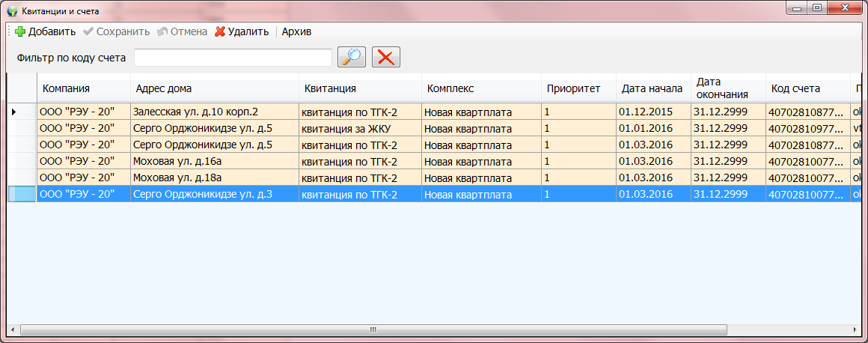Close the Квитанции и счета window
The width and height of the screenshot is (868, 343).
coord(845,8)
